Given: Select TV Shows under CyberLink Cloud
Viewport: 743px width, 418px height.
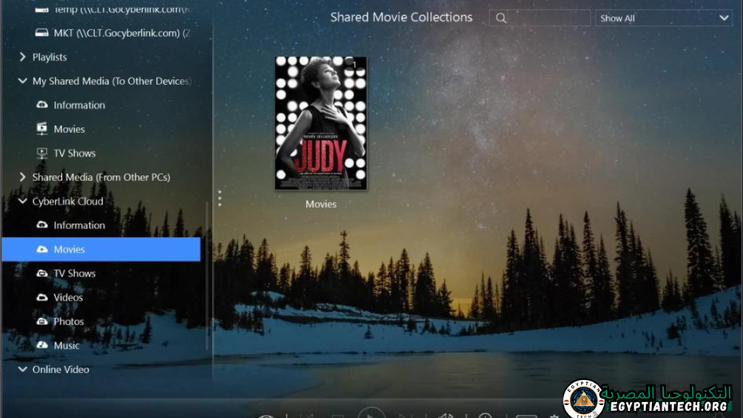Looking at the screenshot, I should click(x=74, y=273).
